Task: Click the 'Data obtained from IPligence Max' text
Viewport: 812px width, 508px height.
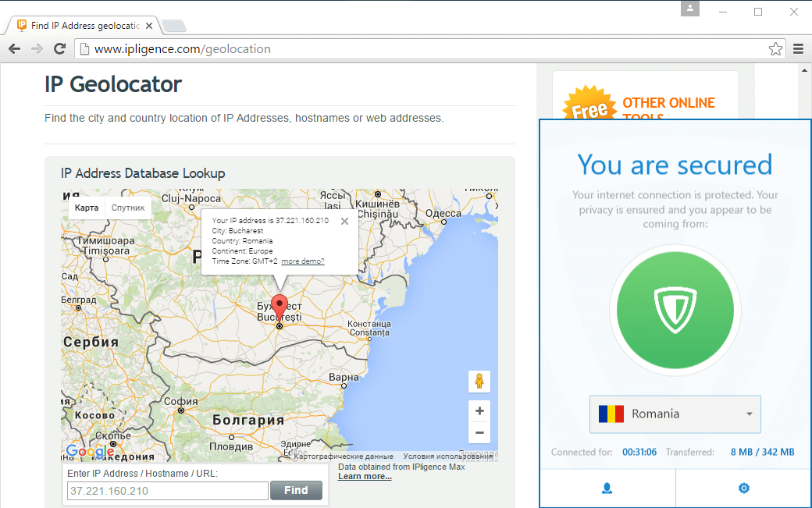Action: point(401,467)
